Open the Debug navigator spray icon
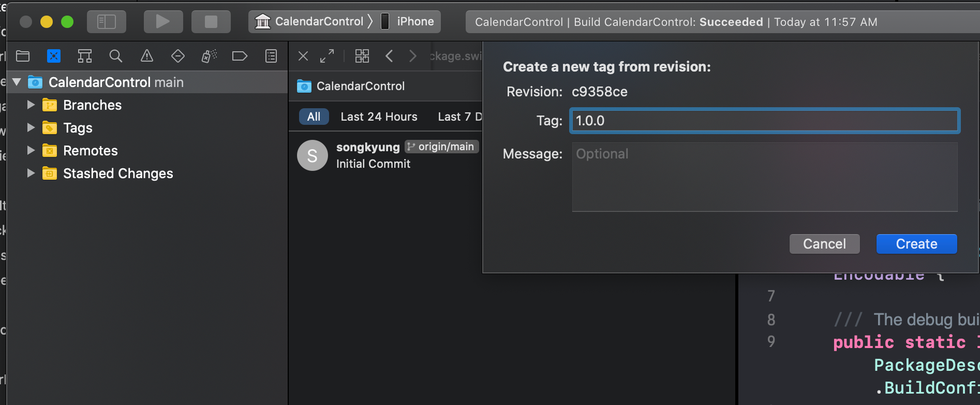Screen dimensions: 980x405 (x=209, y=56)
